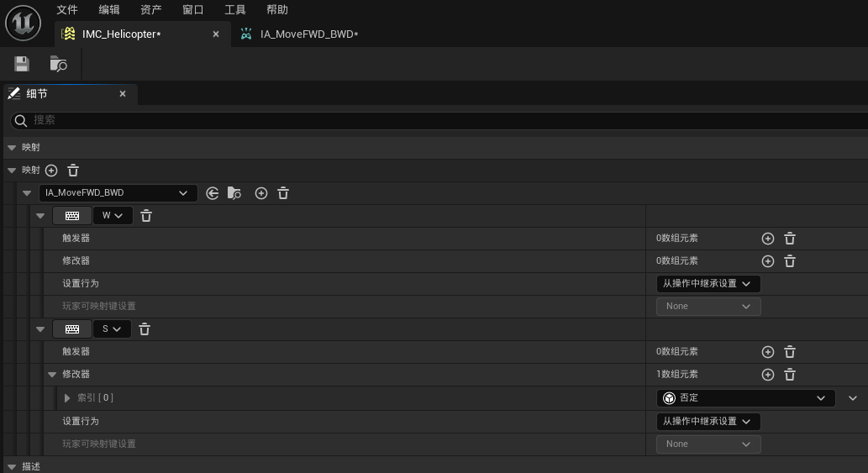Clear triggers of W key

pos(790,239)
